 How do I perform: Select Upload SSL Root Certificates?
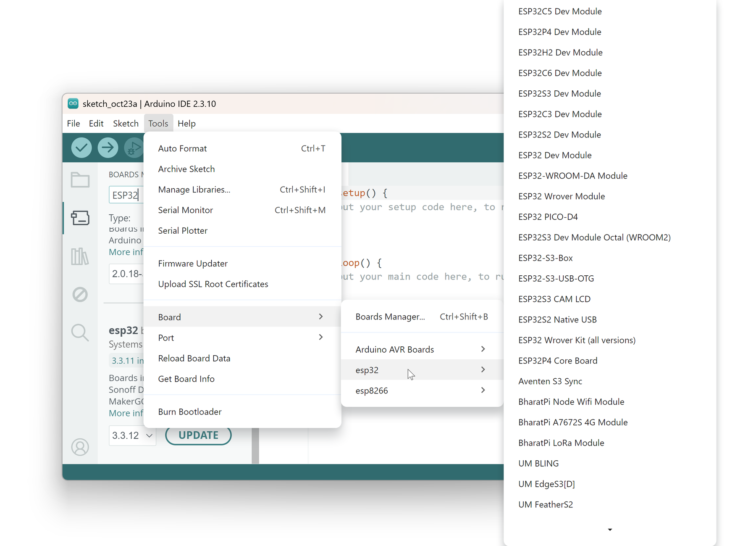[x=242, y=284]
